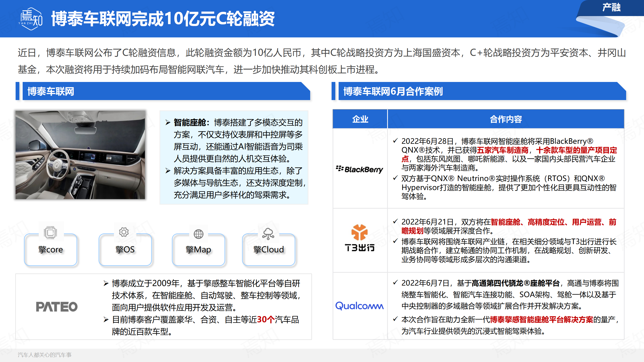The image size is (644, 362).
Task: Click the PATEO logo
Action: (57, 307)
